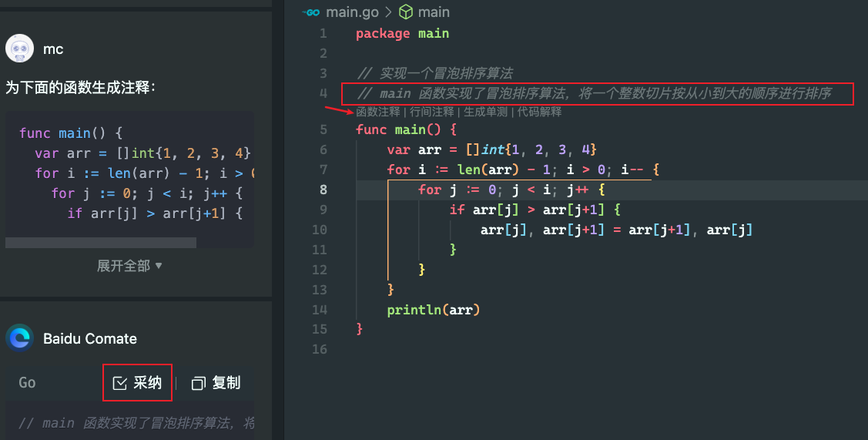
Task: Click the inner for j loop line
Action: coord(512,190)
